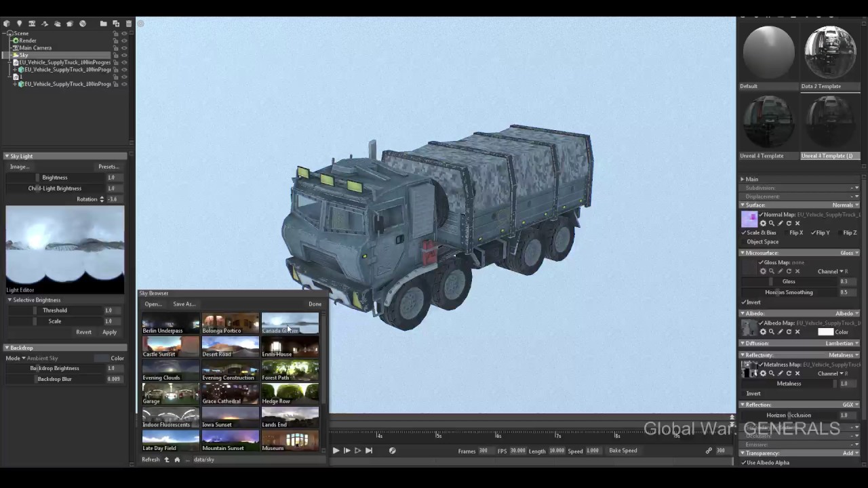Duplicate the selected scene object

(116, 24)
